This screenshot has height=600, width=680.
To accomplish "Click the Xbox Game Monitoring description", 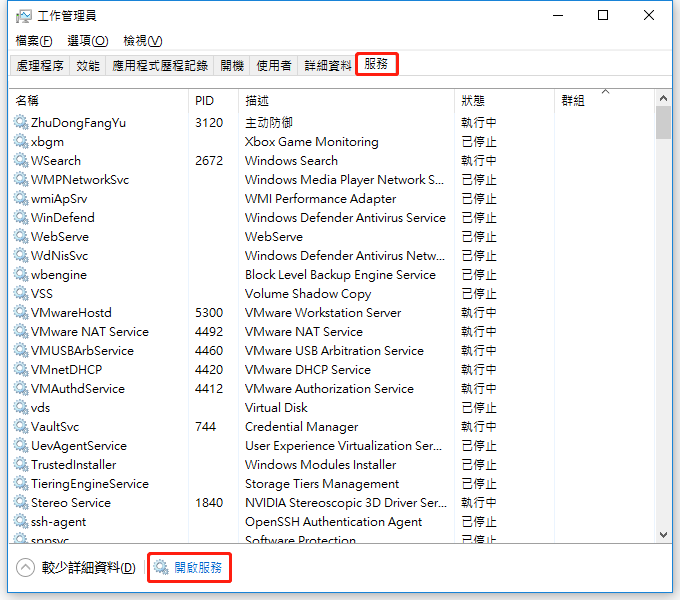I will coord(311,142).
